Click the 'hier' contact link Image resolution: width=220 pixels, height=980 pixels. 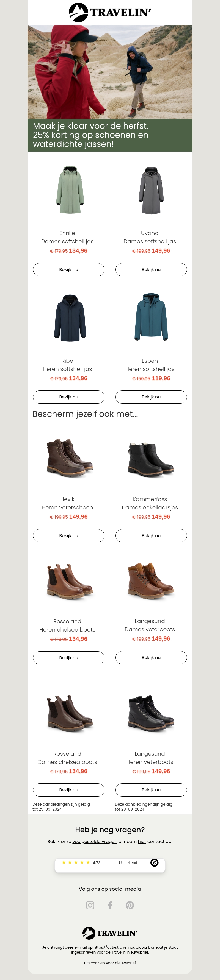point(142,841)
